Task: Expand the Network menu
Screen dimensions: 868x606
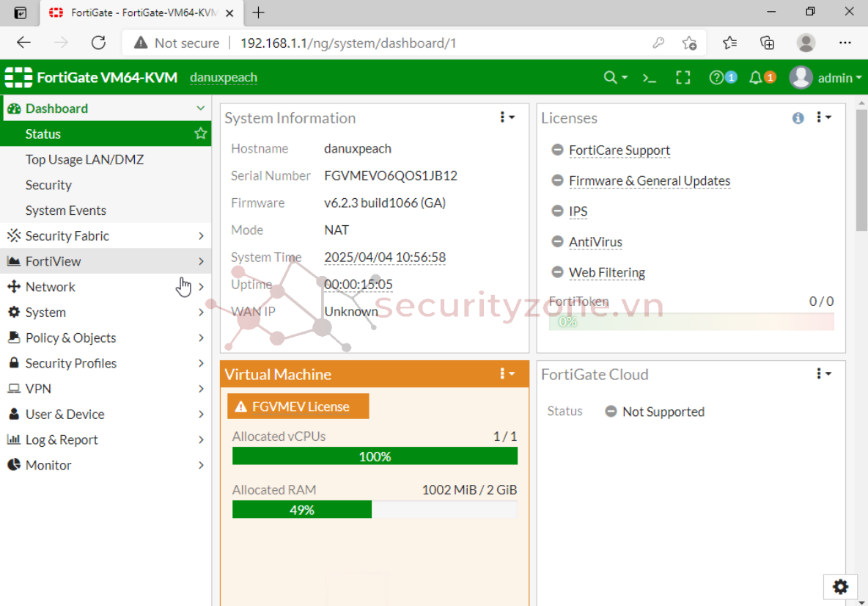Action: (x=51, y=287)
